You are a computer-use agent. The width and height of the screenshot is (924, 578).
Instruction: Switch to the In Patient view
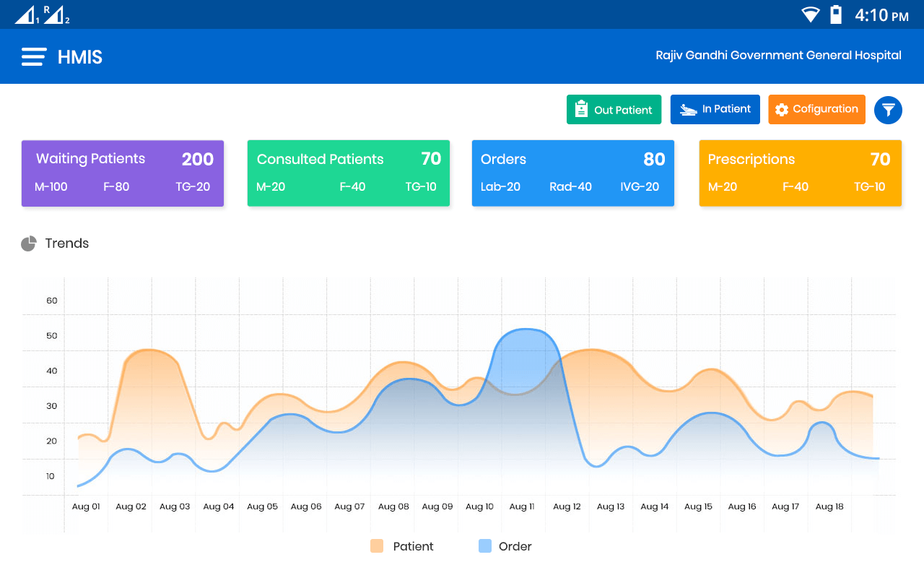[715, 110]
